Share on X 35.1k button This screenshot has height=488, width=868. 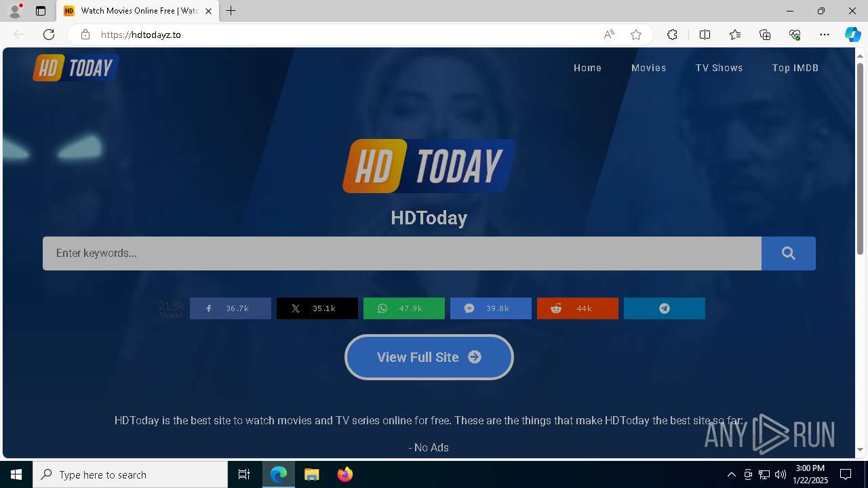click(x=317, y=308)
